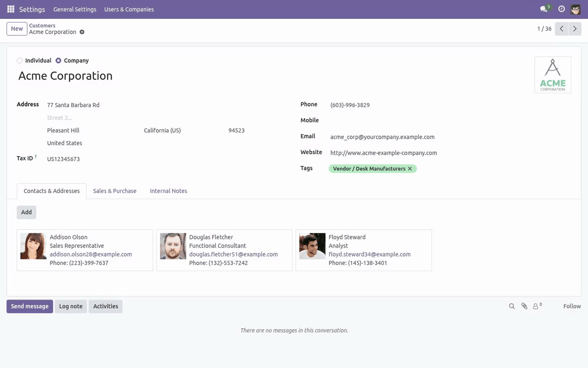
Task: Open the Users & Companies menu
Action: [129, 9]
